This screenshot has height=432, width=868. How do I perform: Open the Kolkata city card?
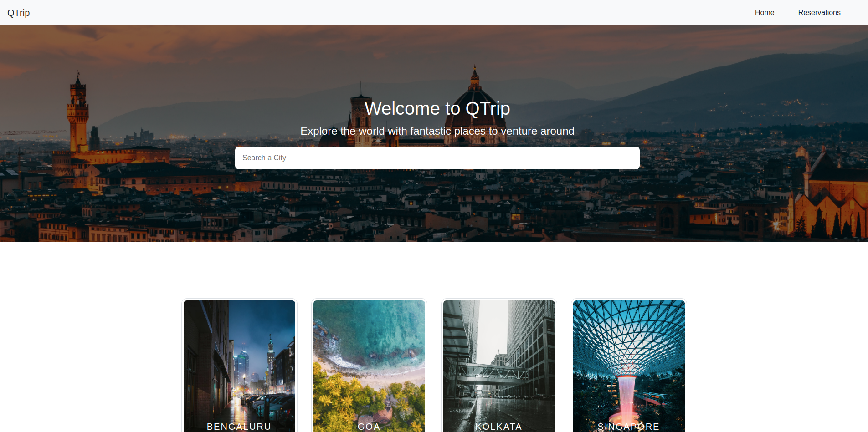[499, 364]
